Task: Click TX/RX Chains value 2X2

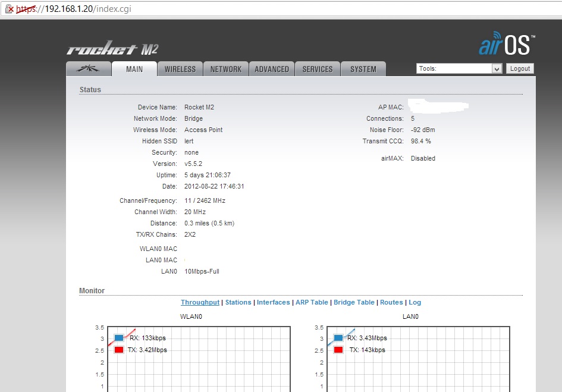Action: click(x=190, y=234)
